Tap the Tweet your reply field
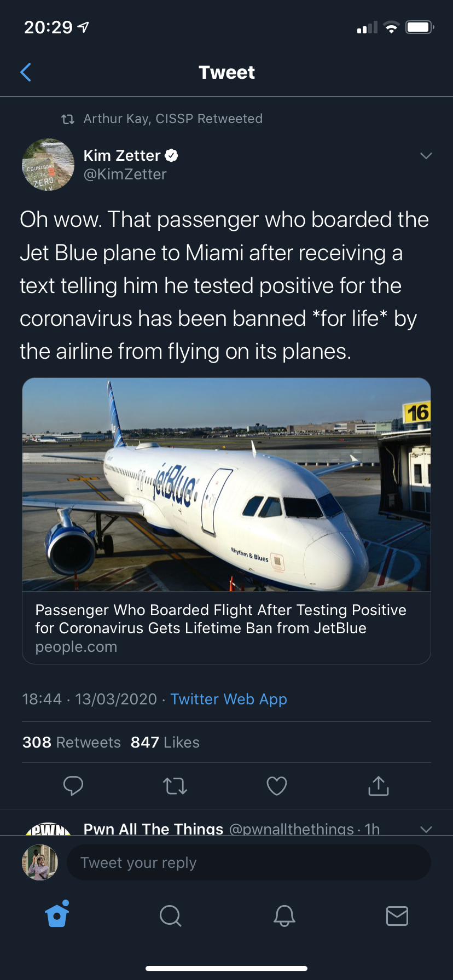 [x=248, y=862]
